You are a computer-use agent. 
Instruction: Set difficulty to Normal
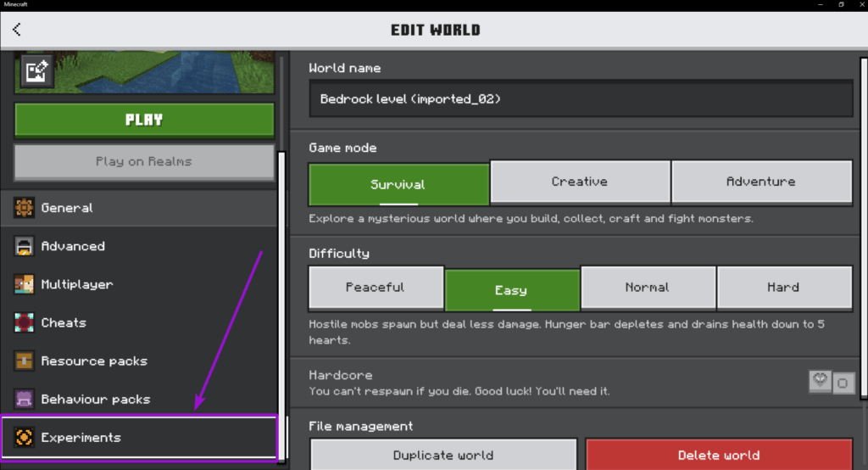(x=648, y=287)
